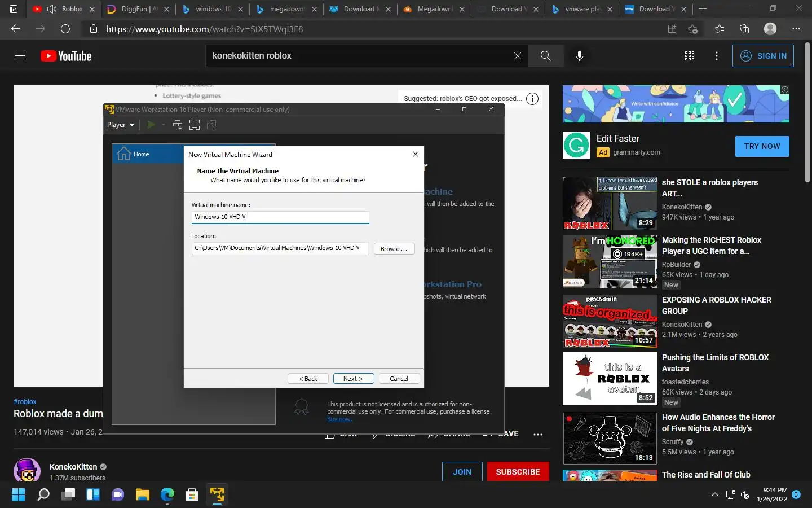Click the red SUBSCRIBE button
Image resolution: width=812 pixels, height=508 pixels.
click(x=518, y=472)
